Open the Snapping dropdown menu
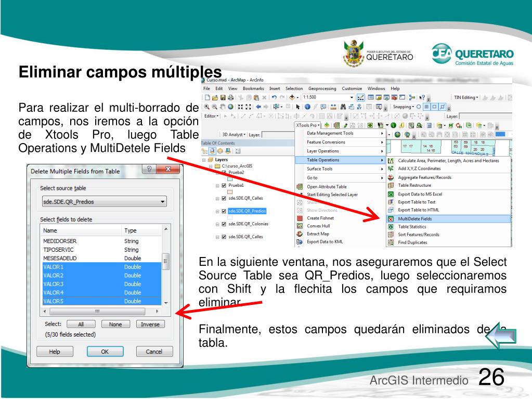 [x=403, y=107]
